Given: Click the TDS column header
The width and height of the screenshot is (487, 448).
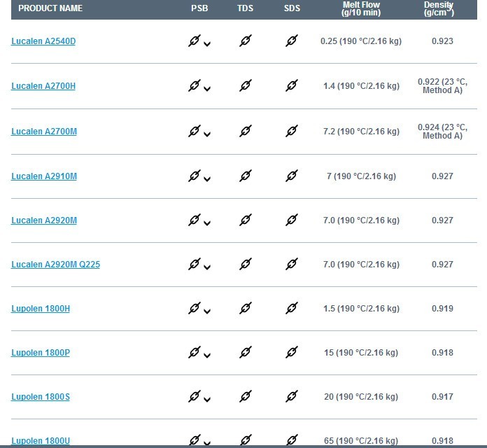Looking at the screenshot, I should pos(246,8).
